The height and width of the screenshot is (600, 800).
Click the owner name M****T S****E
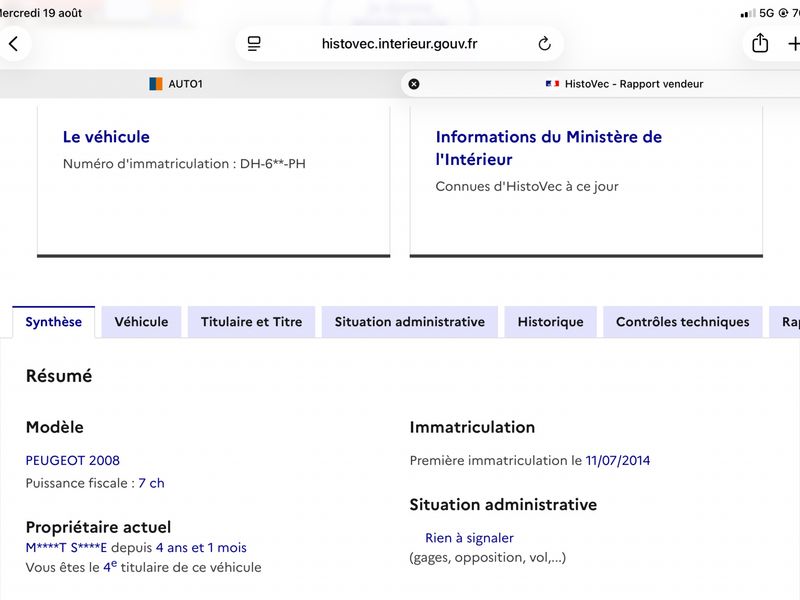tap(66, 548)
